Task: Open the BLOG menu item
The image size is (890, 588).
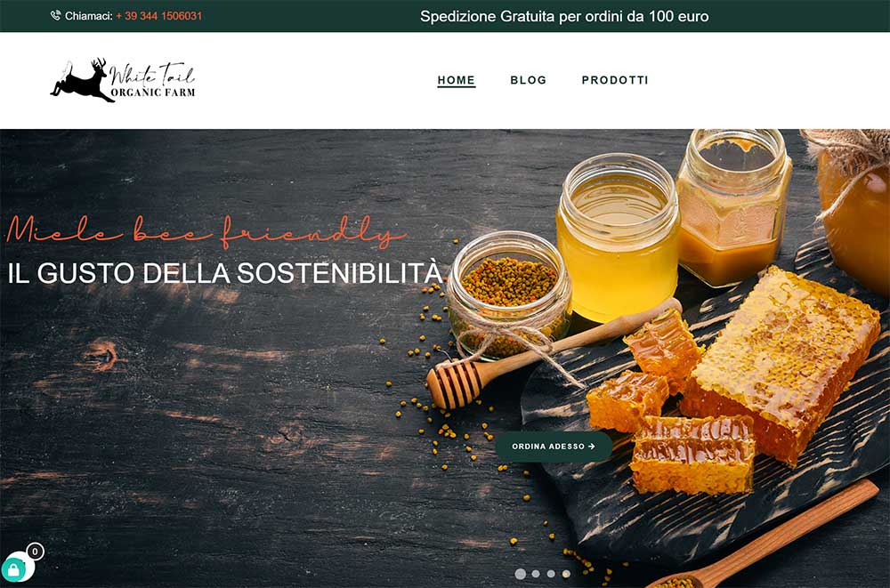Action: (x=529, y=80)
